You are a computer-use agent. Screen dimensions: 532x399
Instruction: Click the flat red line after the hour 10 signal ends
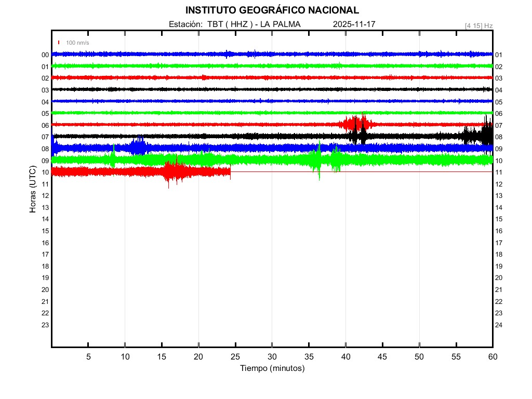(x=364, y=171)
